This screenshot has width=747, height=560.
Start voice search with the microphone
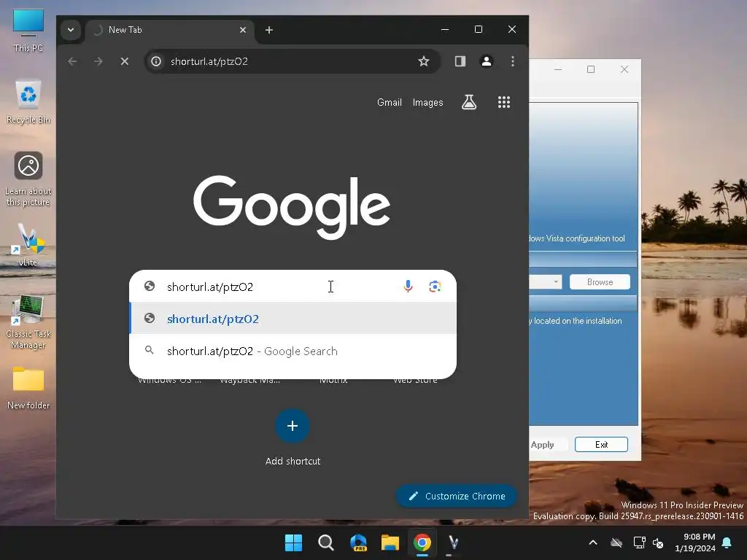point(408,286)
